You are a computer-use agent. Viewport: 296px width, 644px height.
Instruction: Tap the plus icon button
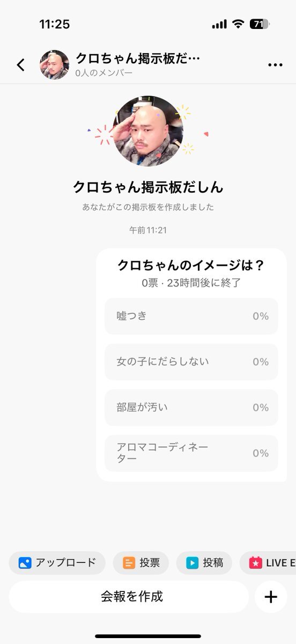coord(271,597)
